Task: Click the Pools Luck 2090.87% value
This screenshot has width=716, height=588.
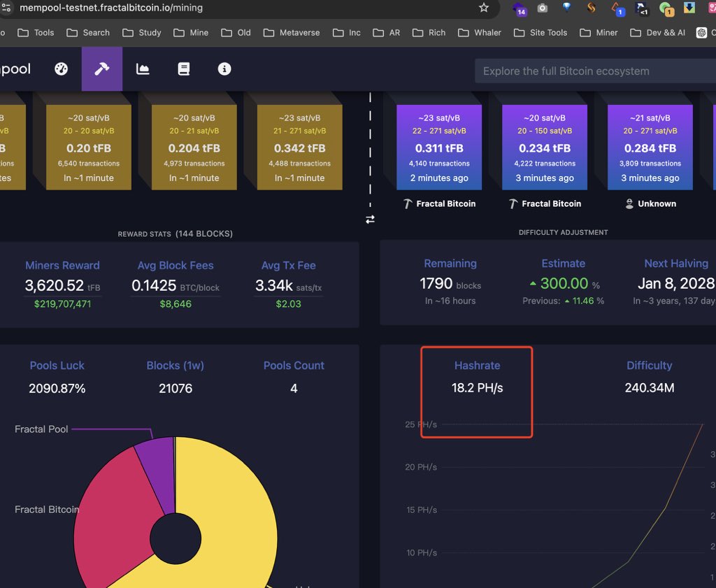Action: coord(57,389)
